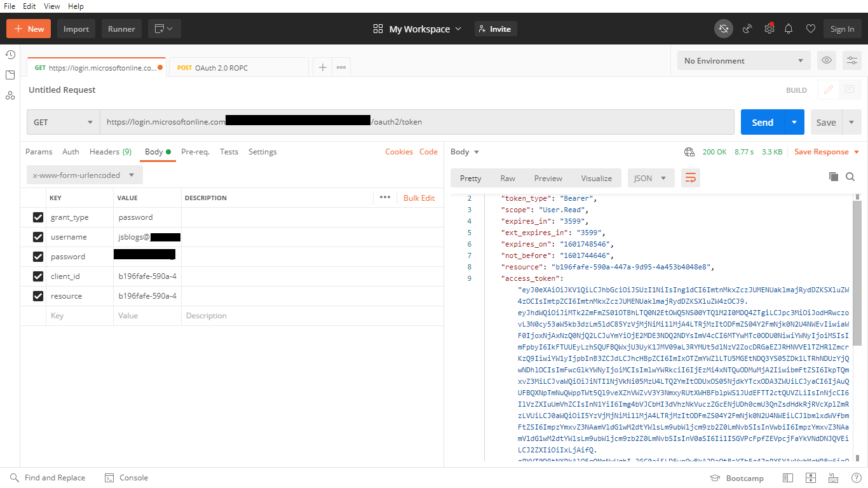Open the History sidebar icon

pyautogui.click(x=10, y=55)
